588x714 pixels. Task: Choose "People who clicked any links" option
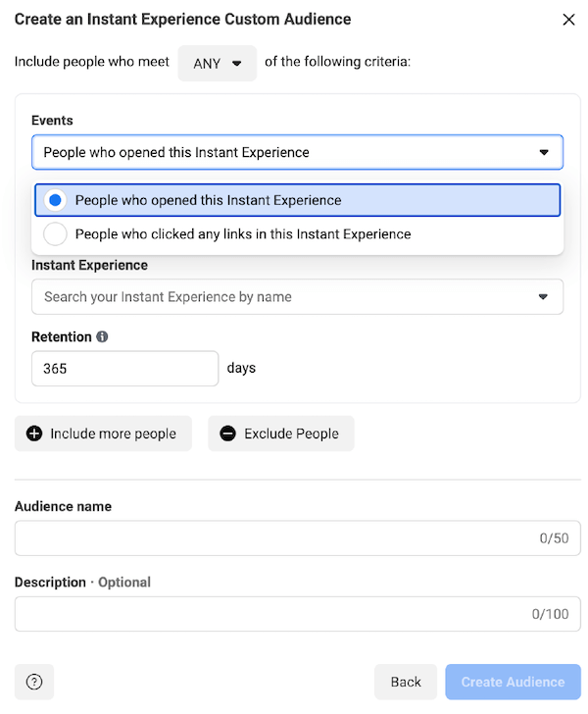point(297,234)
